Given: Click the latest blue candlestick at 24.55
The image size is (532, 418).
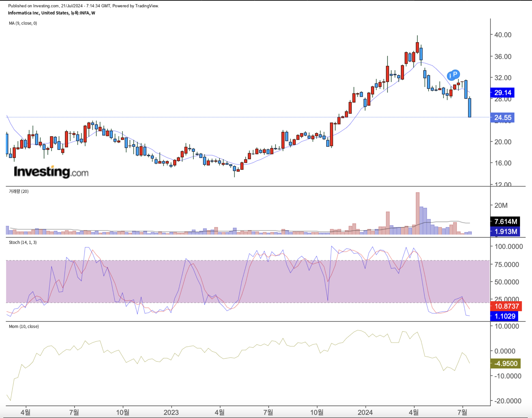Looking at the screenshot, I should click(x=470, y=108).
